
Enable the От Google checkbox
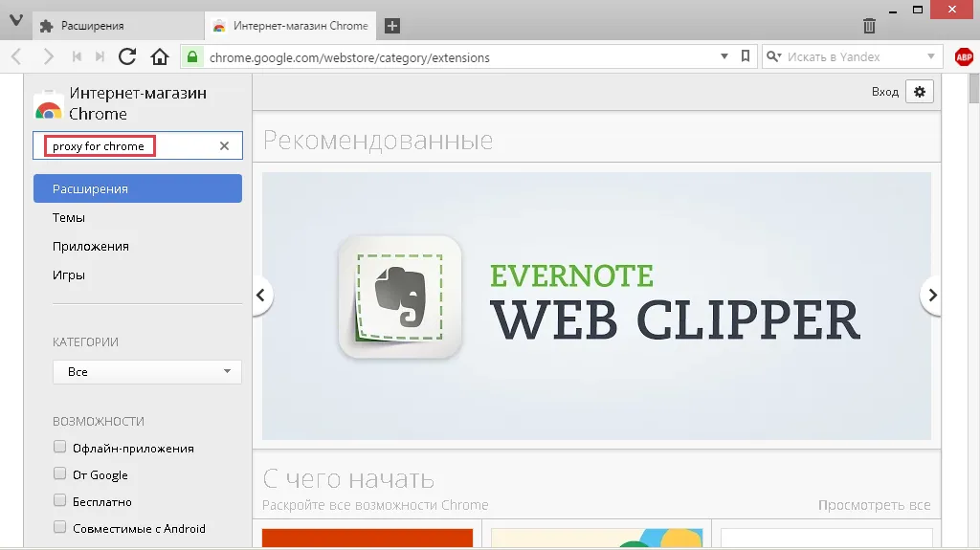59,473
